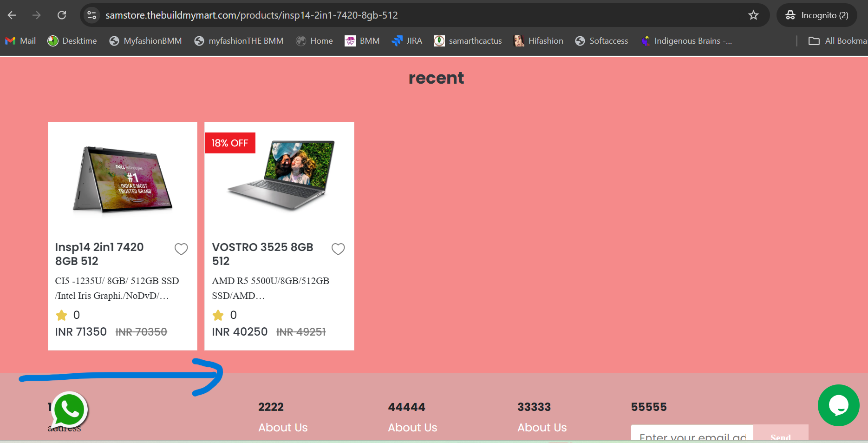Open About Us under 33333
The image size is (868, 443).
[542, 428]
